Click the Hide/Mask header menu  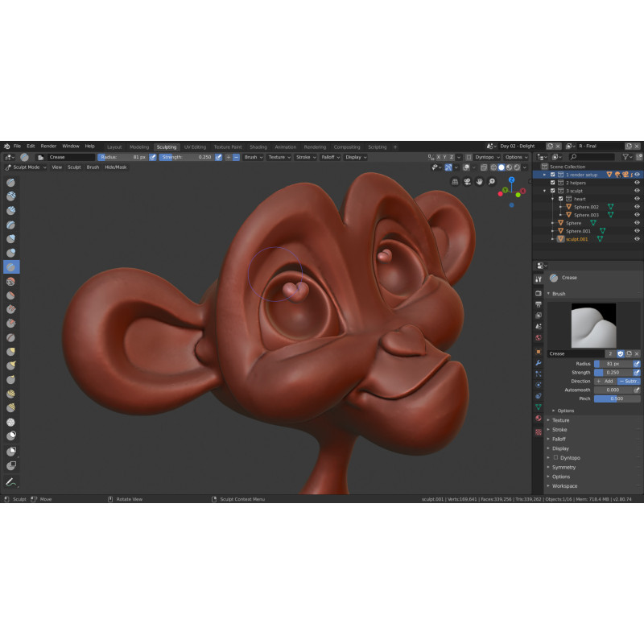pos(115,167)
